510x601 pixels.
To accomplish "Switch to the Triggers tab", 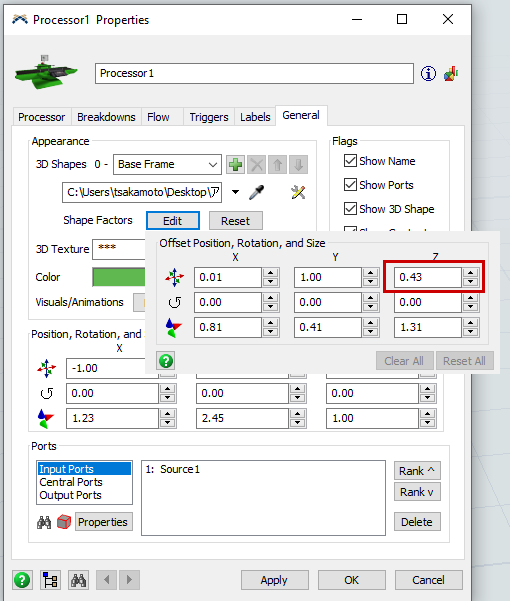I will (x=209, y=117).
